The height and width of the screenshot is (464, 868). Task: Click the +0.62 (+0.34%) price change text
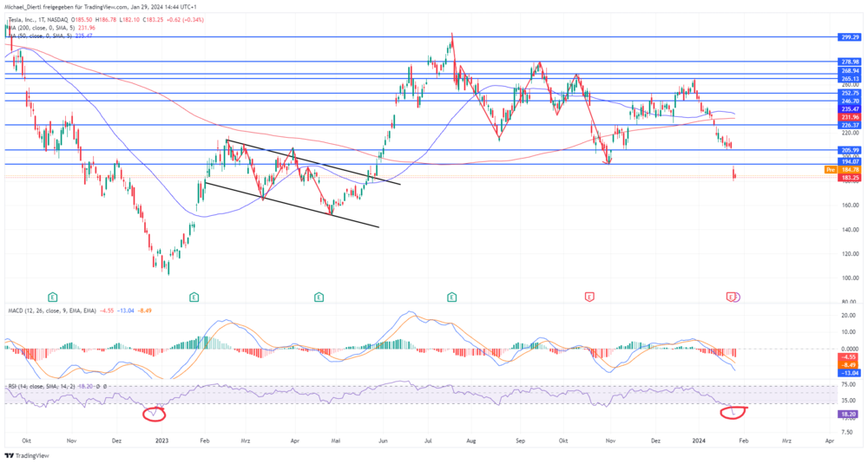pos(186,20)
